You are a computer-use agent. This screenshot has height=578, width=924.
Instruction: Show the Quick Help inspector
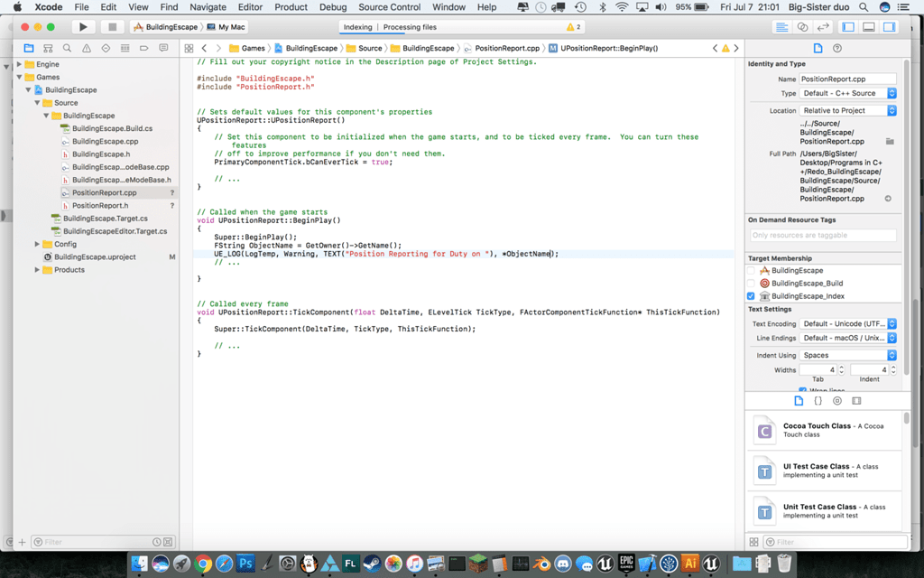click(837, 48)
